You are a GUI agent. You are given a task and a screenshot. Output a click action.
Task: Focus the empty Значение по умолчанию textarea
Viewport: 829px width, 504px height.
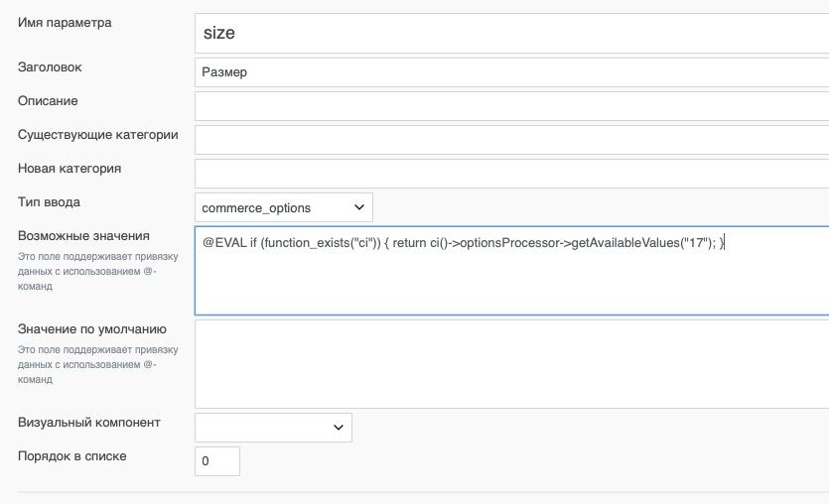[x=511, y=364]
